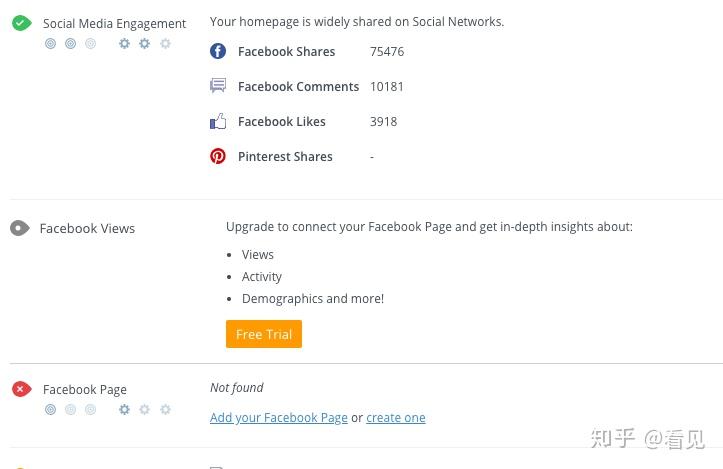
Task: Click the Facebook Likes thumbs-up icon
Action: click(218, 121)
